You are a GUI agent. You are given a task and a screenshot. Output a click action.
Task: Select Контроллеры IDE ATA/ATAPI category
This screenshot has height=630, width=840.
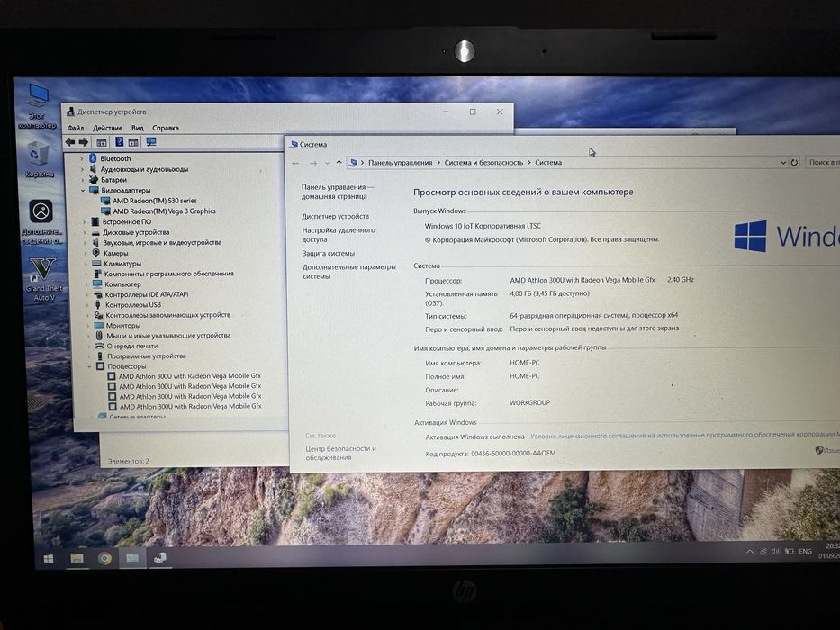(x=146, y=294)
